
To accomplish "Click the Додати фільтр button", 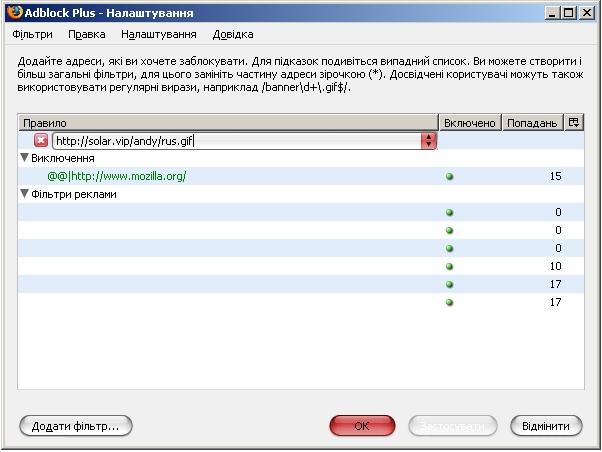I will pyautogui.click(x=76, y=426).
